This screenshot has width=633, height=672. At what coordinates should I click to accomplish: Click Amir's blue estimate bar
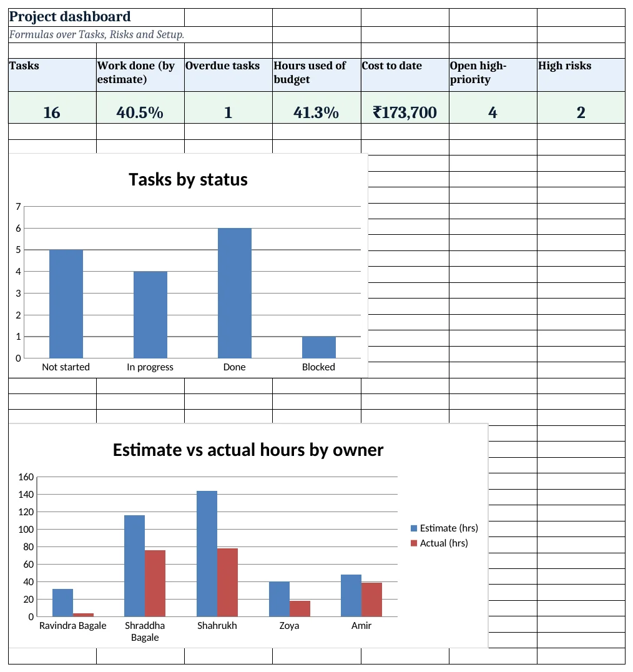pyautogui.click(x=351, y=596)
